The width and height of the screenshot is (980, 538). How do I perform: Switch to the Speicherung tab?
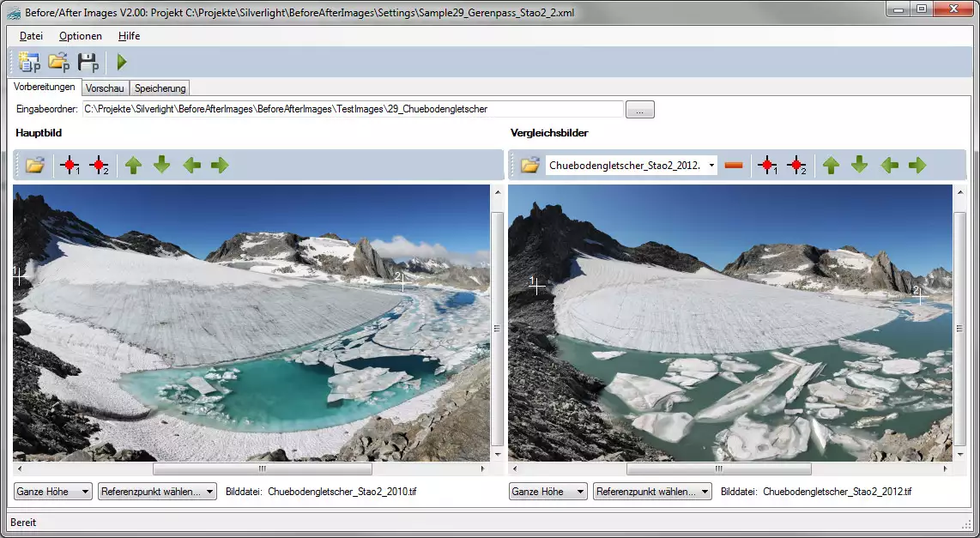point(160,88)
